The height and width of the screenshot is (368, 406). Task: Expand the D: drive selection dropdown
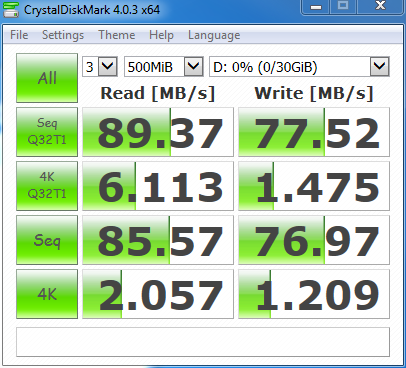tap(380, 67)
